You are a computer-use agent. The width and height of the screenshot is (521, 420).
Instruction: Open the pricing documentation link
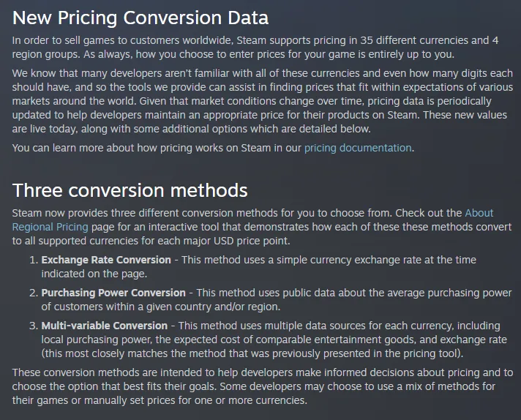pyautogui.click(x=358, y=148)
